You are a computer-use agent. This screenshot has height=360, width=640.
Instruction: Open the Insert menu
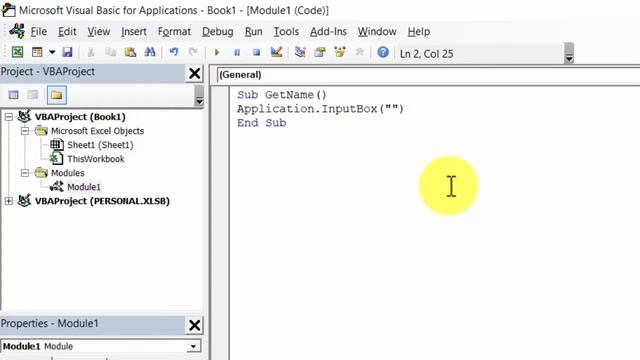(133, 31)
